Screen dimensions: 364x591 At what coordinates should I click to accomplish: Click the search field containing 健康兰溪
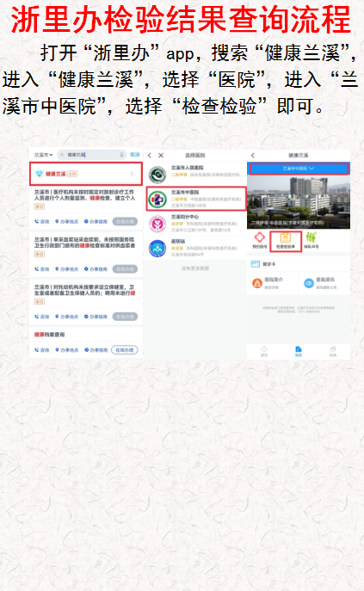tap(92, 155)
